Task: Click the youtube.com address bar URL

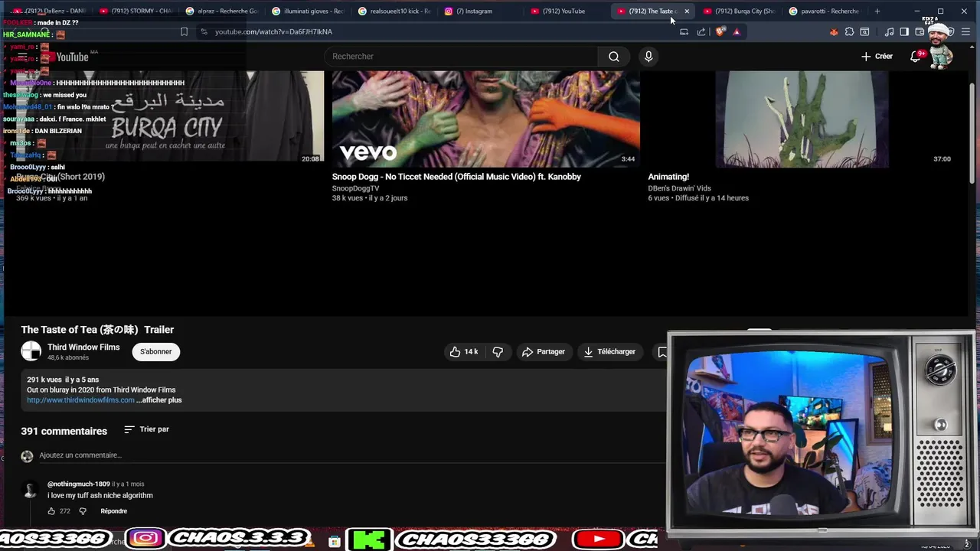Action: [273, 32]
